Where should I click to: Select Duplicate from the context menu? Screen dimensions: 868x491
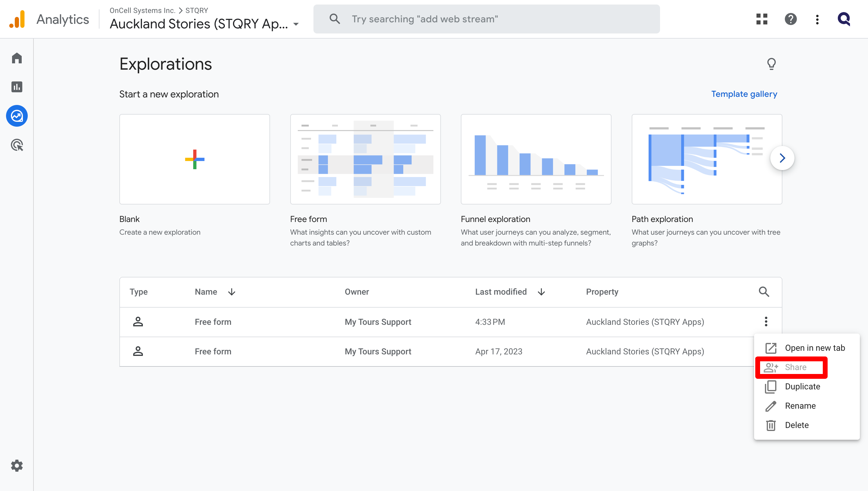click(x=802, y=386)
